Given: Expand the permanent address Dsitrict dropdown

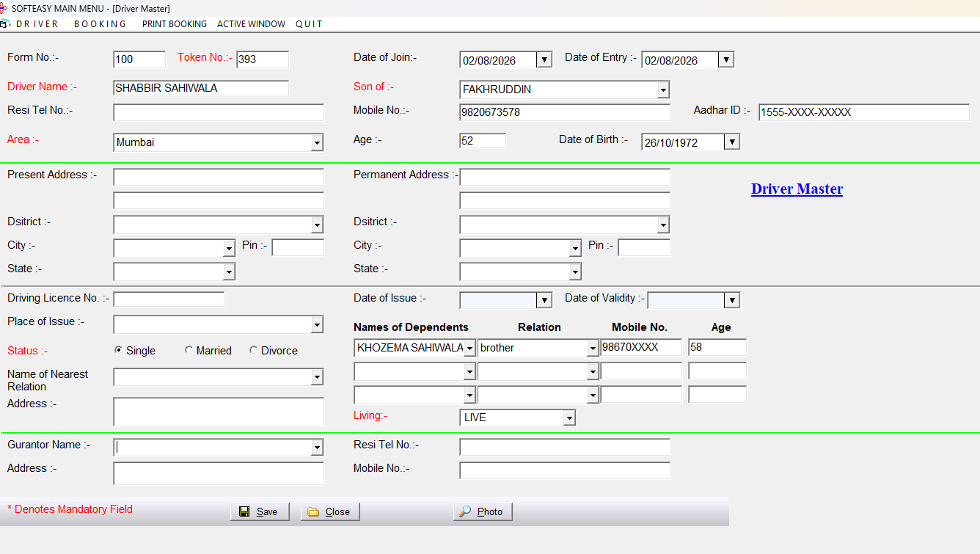Looking at the screenshot, I should (x=663, y=225).
